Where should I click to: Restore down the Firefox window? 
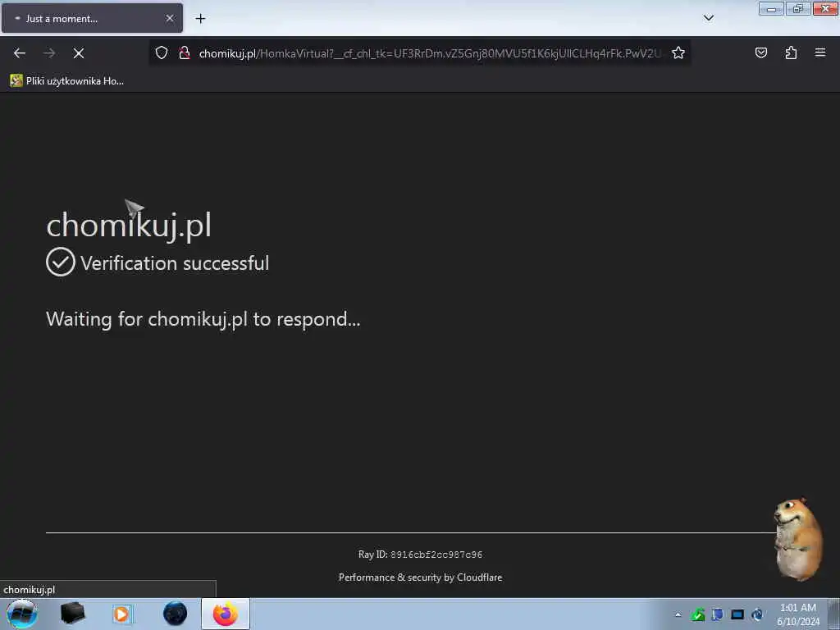798,8
